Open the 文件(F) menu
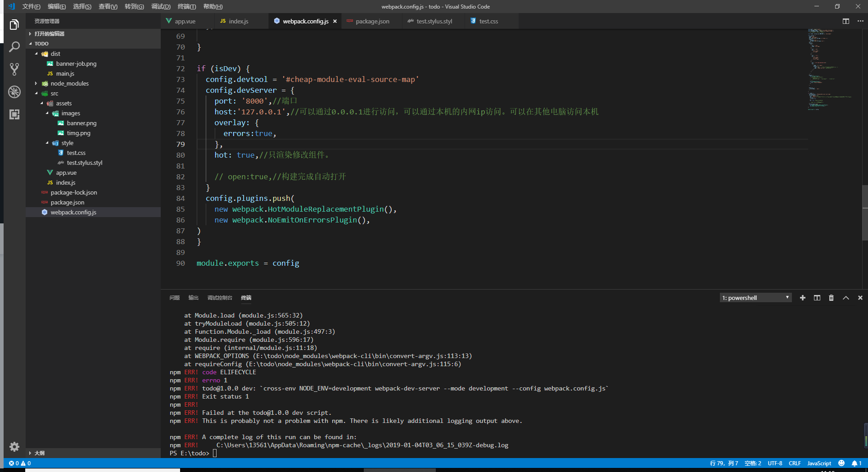Screen dimensions: 868x472 32,6
